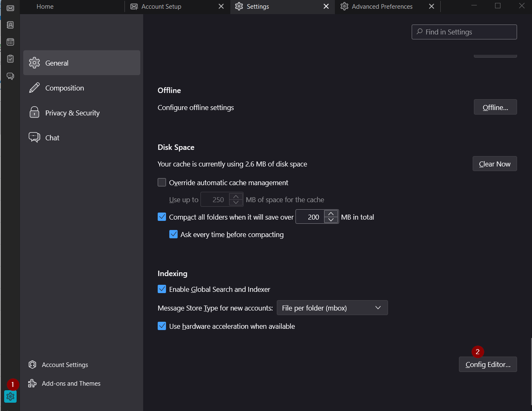Screen dimensions: 532x411
Task: Open the Mail space icon
Action: click(10, 8)
